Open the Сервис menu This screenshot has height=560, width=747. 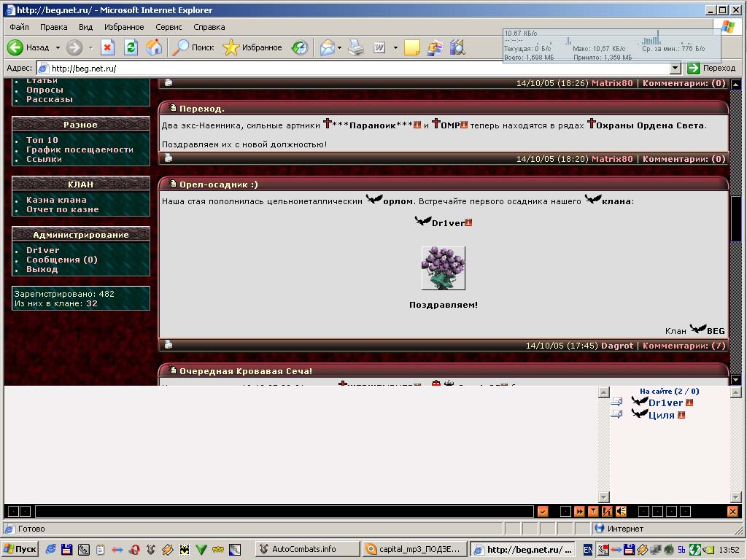click(x=169, y=27)
